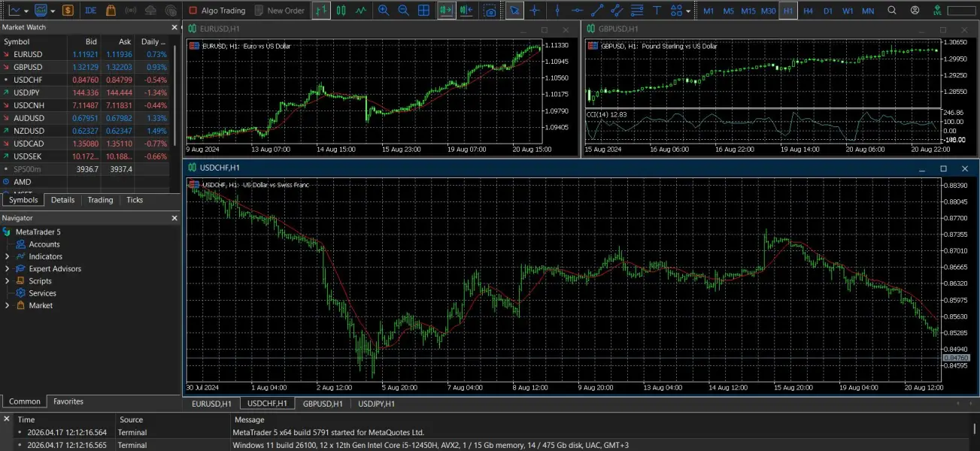
Task: Switch chart to candlestick display
Action: (x=341, y=11)
